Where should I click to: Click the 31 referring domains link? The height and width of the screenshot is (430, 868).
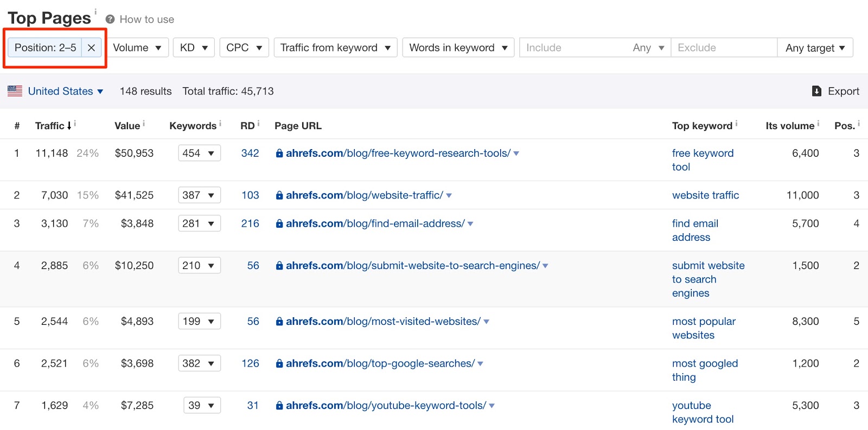pyautogui.click(x=253, y=406)
